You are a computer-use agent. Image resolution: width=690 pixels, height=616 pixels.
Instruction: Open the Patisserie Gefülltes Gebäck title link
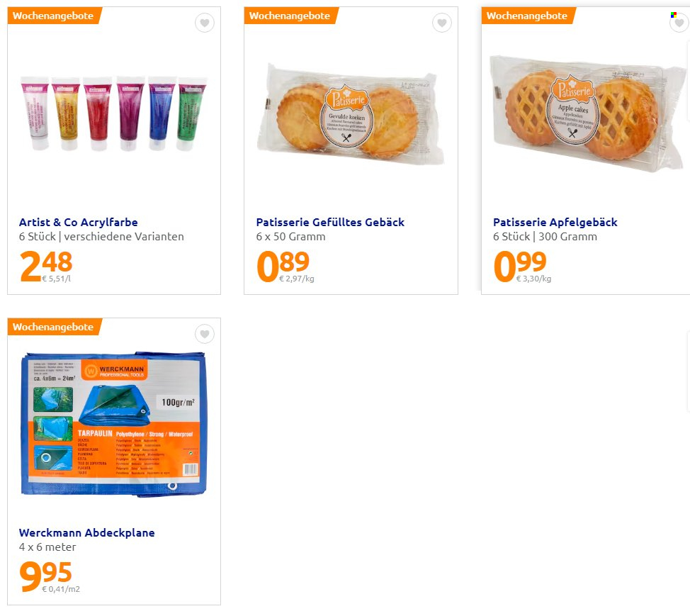pos(330,223)
